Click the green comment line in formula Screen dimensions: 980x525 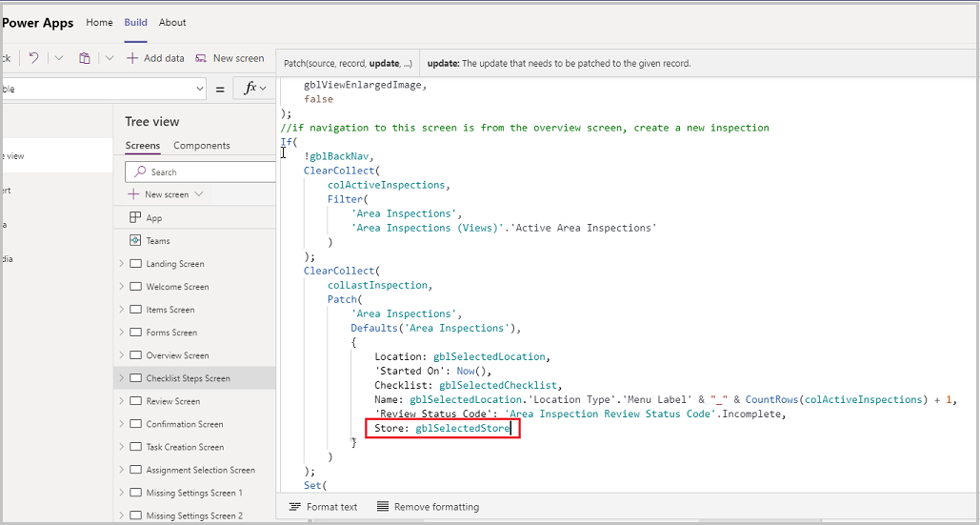pos(525,128)
